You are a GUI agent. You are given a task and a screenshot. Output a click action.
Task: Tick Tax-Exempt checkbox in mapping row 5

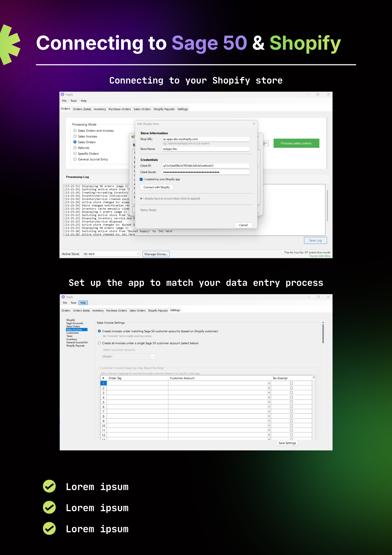291,402
